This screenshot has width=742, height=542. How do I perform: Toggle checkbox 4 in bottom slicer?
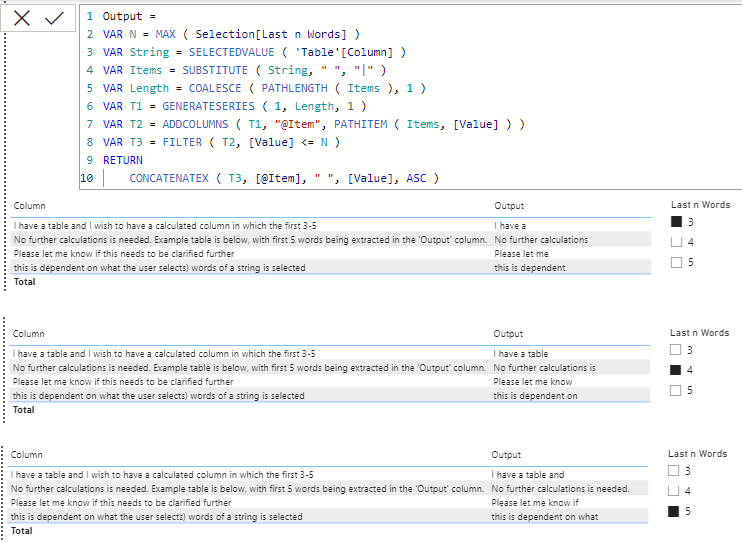[x=673, y=491]
